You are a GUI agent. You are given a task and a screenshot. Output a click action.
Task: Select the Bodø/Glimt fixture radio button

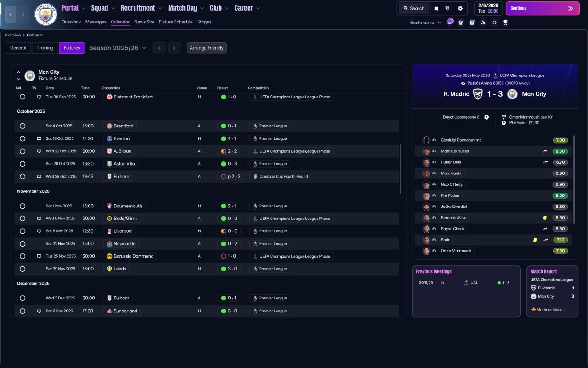pyautogui.click(x=23, y=218)
